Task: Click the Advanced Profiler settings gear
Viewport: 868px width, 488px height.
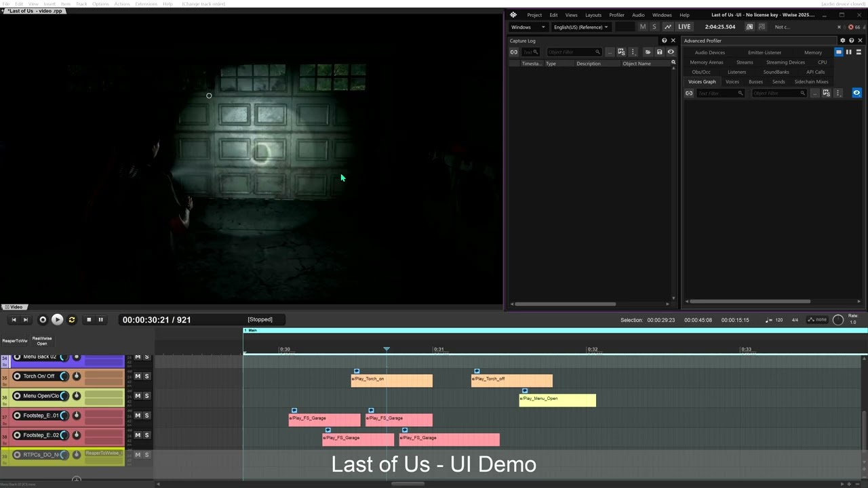Action: click(x=843, y=41)
